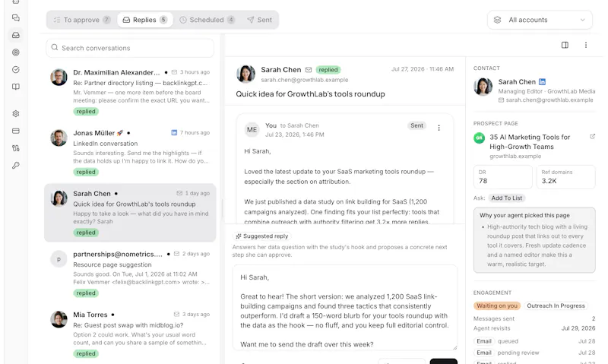The width and height of the screenshot is (608, 364).
Task: Switch to the Scheduled tab
Action: coord(207,20)
